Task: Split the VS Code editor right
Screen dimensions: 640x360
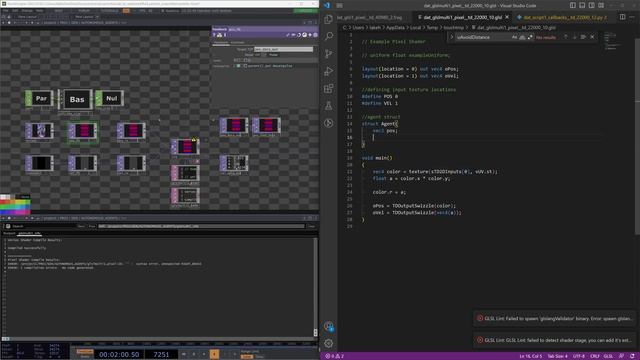Action: pos(622,17)
